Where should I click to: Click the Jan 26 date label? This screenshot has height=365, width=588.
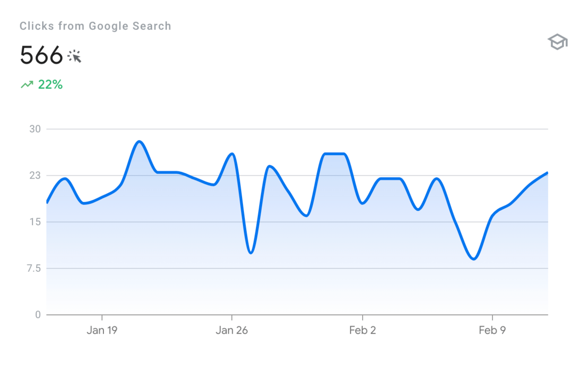[232, 330]
